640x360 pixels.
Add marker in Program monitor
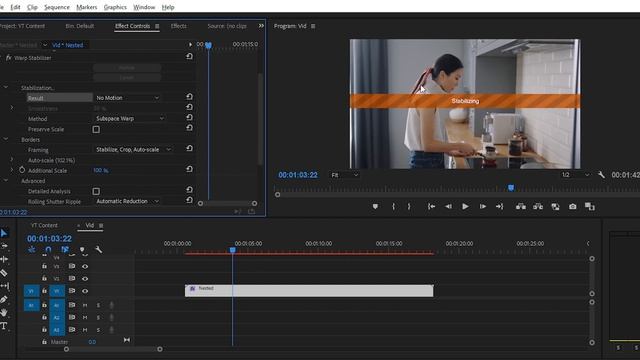[x=375, y=207]
